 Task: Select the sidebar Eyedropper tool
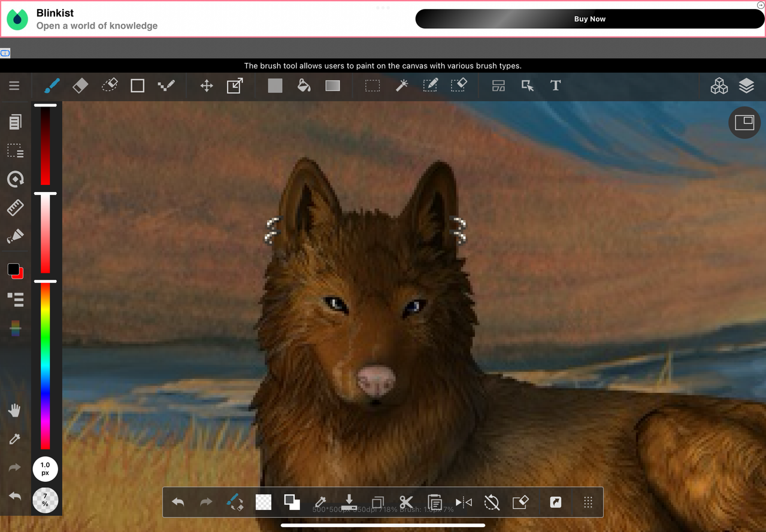point(14,439)
